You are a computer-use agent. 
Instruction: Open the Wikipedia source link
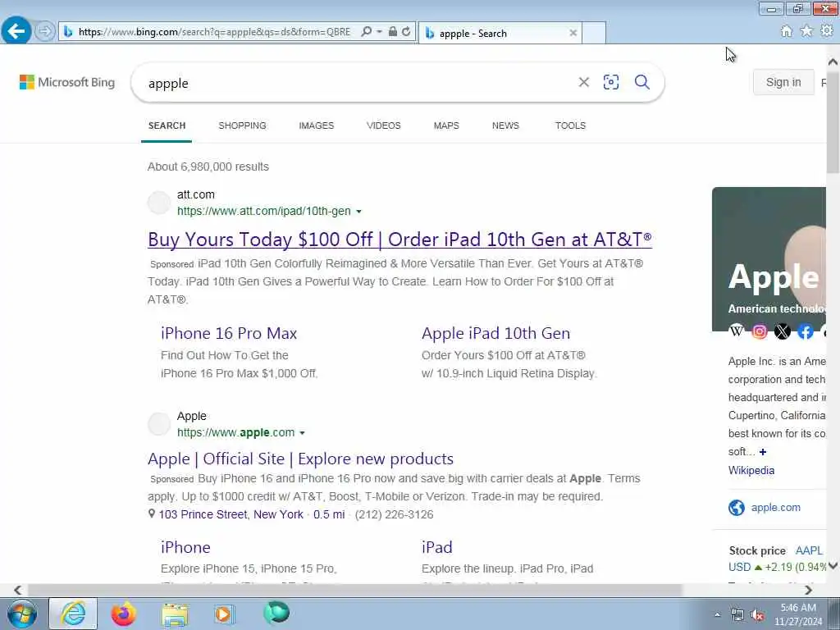click(x=751, y=470)
